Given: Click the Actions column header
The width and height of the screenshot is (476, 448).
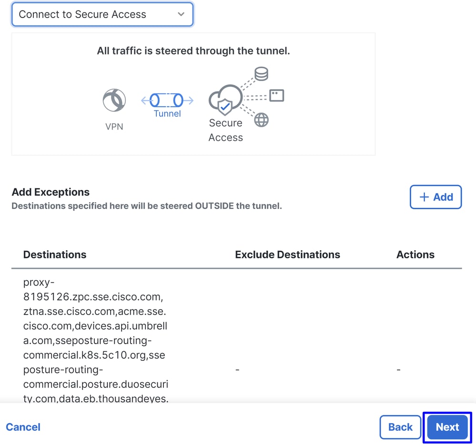Looking at the screenshot, I should pyautogui.click(x=415, y=255).
